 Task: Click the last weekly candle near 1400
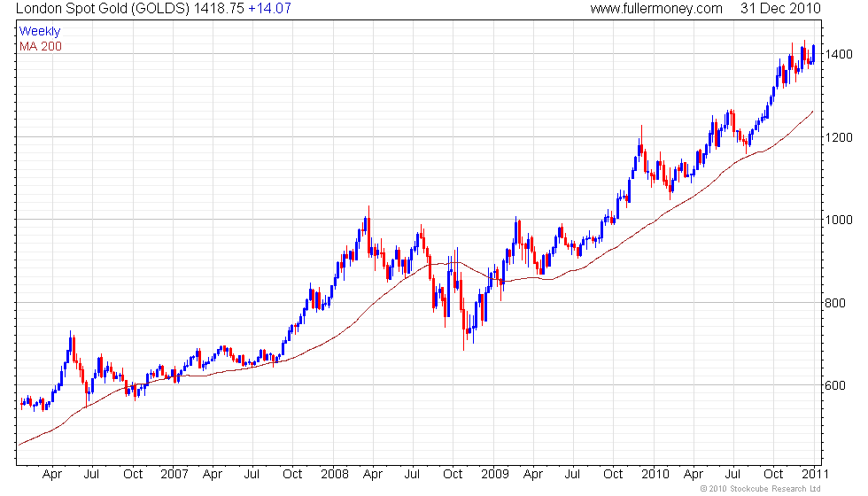point(813,54)
